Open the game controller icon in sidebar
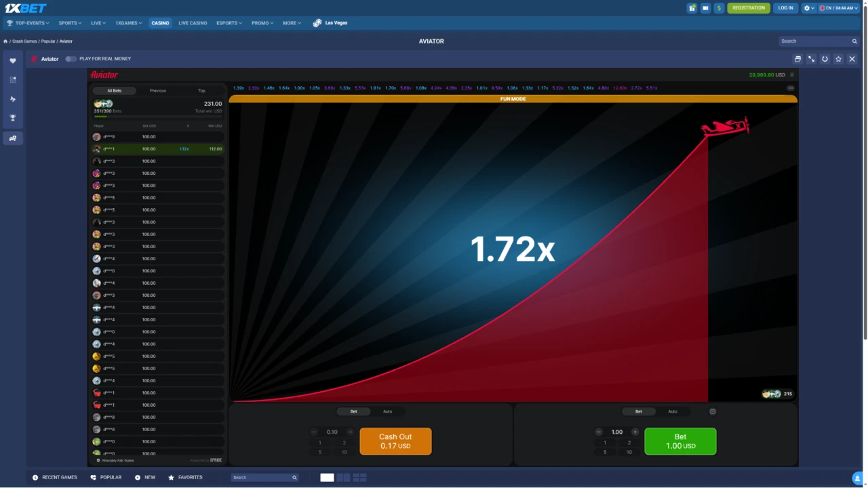Screen dimensions: 868x488 click(13, 138)
